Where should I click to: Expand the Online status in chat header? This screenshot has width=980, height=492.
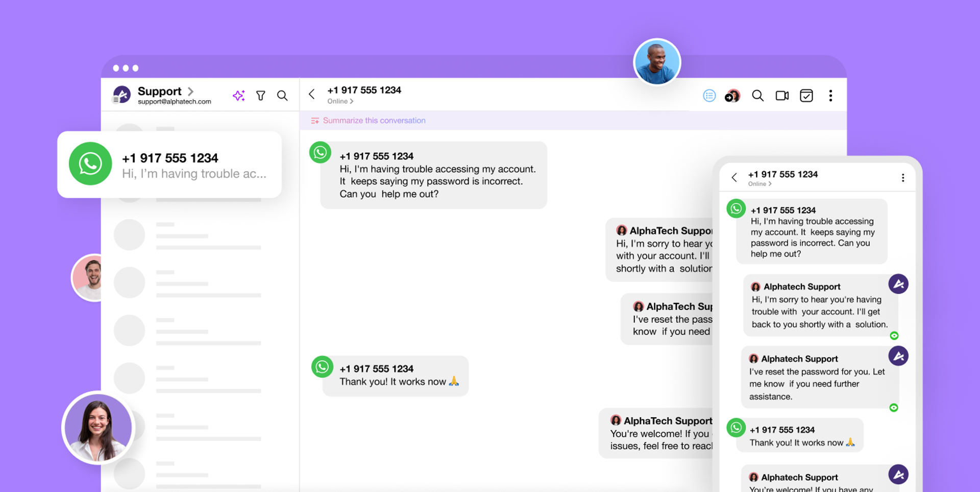pos(340,101)
